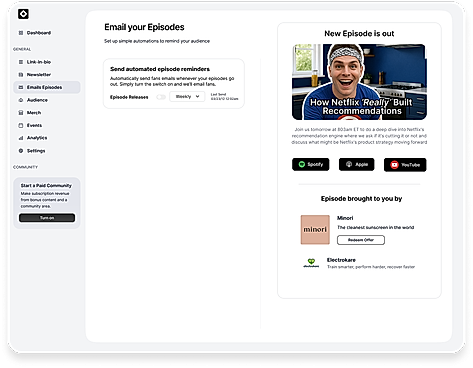Click Send automated episode reminders heading
473x368 pixels.
[160, 69]
